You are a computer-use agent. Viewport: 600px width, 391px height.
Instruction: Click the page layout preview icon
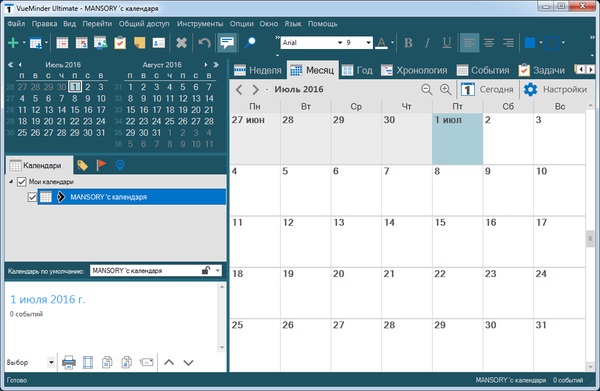click(x=88, y=362)
